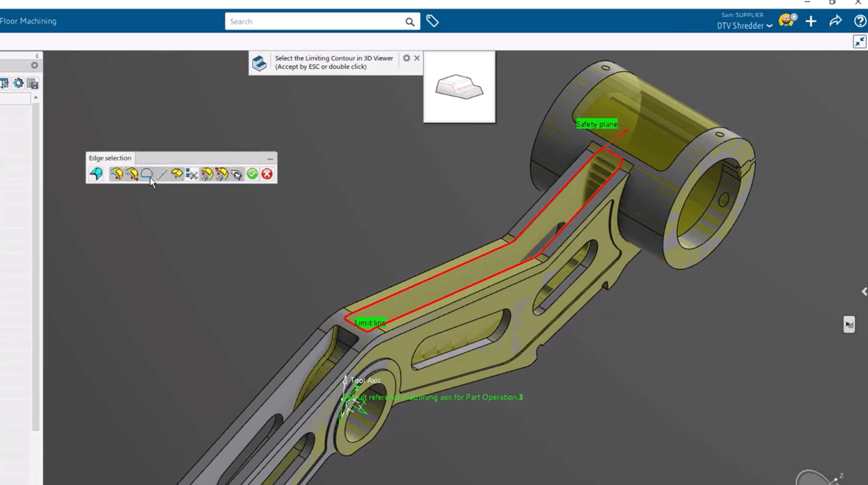Accept edges with the green check mark
Screen dimensions: 868x485
[252, 174]
